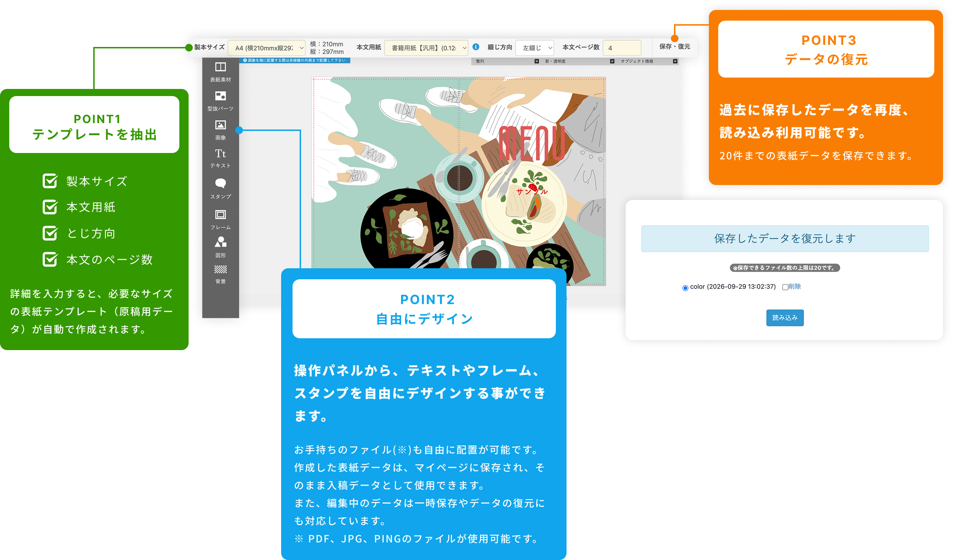Open the 本文用紙 paper type dropdown

pos(426,48)
